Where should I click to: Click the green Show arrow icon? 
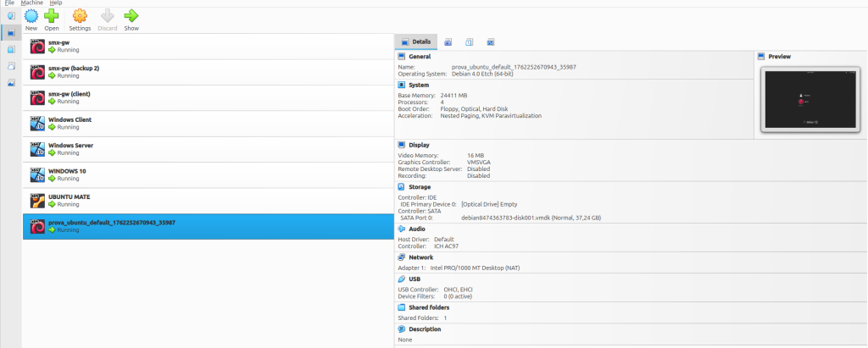coord(131,17)
